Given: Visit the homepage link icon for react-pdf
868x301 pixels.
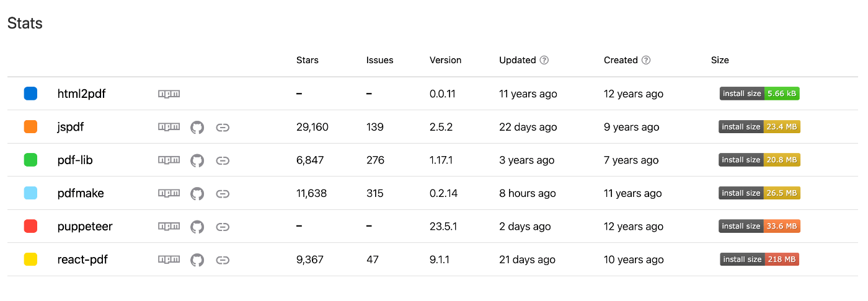Looking at the screenshot, I should [x=223, y=260].
